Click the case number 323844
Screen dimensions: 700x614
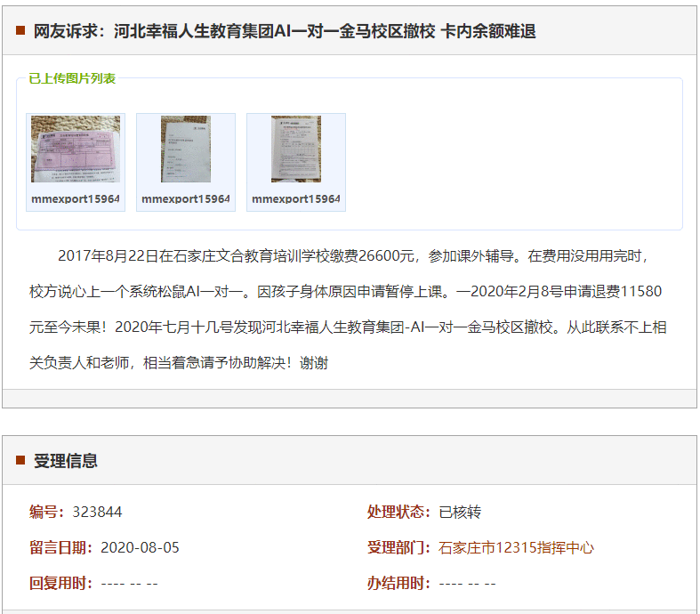(97, 512)
